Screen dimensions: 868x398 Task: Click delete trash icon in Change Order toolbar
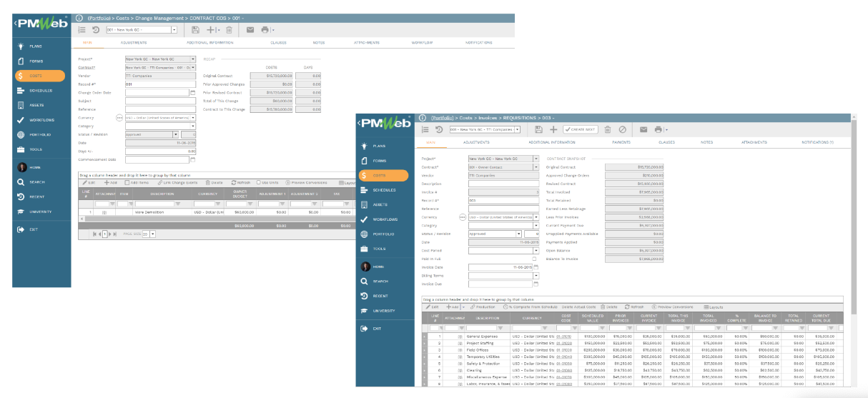[229, 30]
